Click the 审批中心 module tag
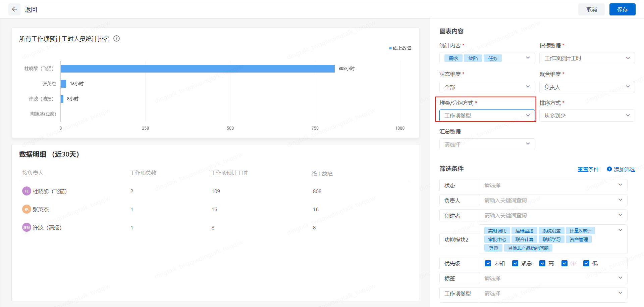Image resolution: width=644 pixels, height=307 pixels. (497, 239)
